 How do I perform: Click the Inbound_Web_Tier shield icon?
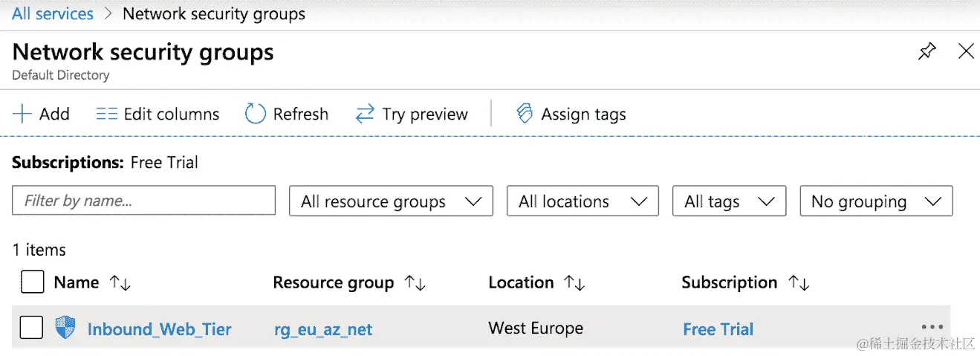[x=65, y=328]
